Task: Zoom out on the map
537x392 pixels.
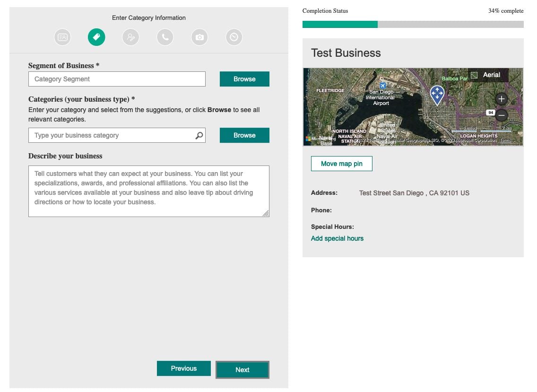Action: (x=501, y=115)
